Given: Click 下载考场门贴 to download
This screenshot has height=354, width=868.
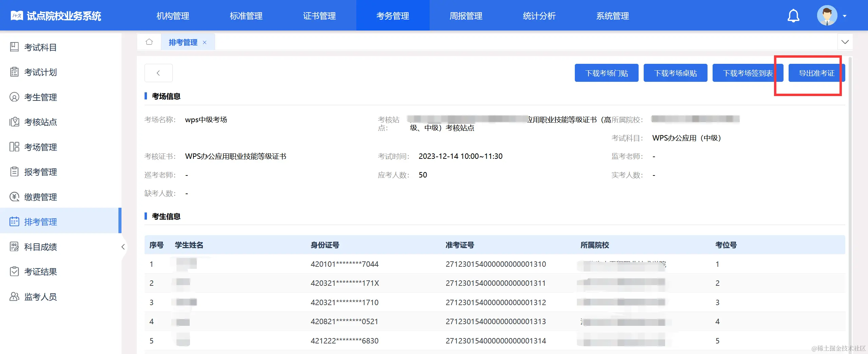Looking at the screenshot, I should coord(606,73).
